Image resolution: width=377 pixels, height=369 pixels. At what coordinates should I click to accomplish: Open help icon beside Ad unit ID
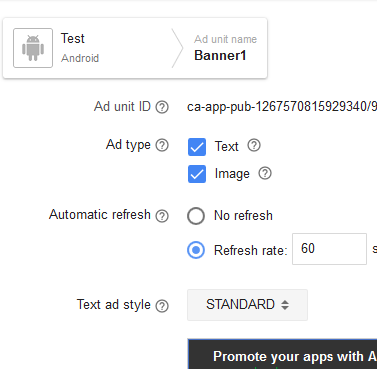[x=162, y=107]
